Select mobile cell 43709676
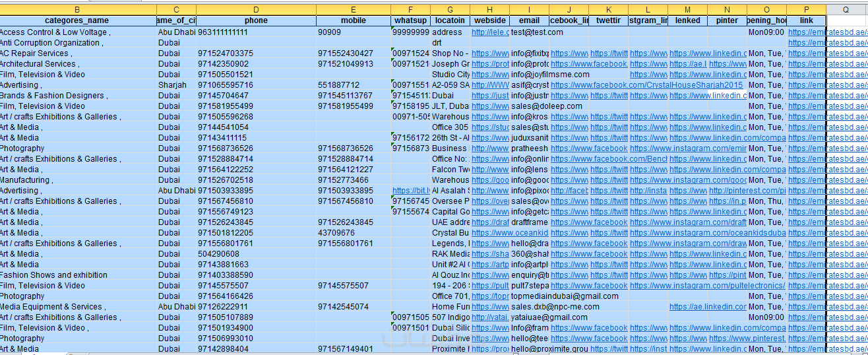Image resolution: width=868 pixels, height=355 pixels. (353, 233)
